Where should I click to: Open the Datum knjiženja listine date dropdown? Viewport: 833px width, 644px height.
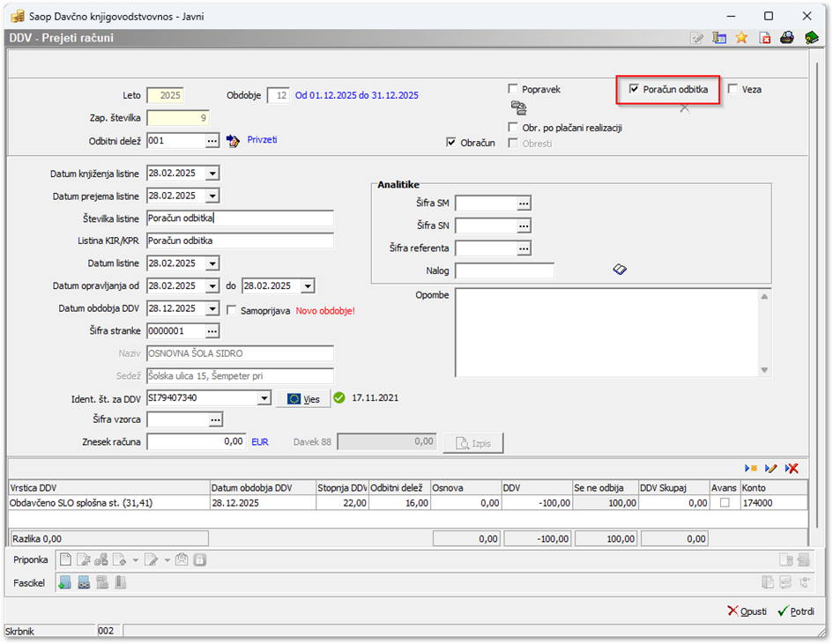coord(212,173)
